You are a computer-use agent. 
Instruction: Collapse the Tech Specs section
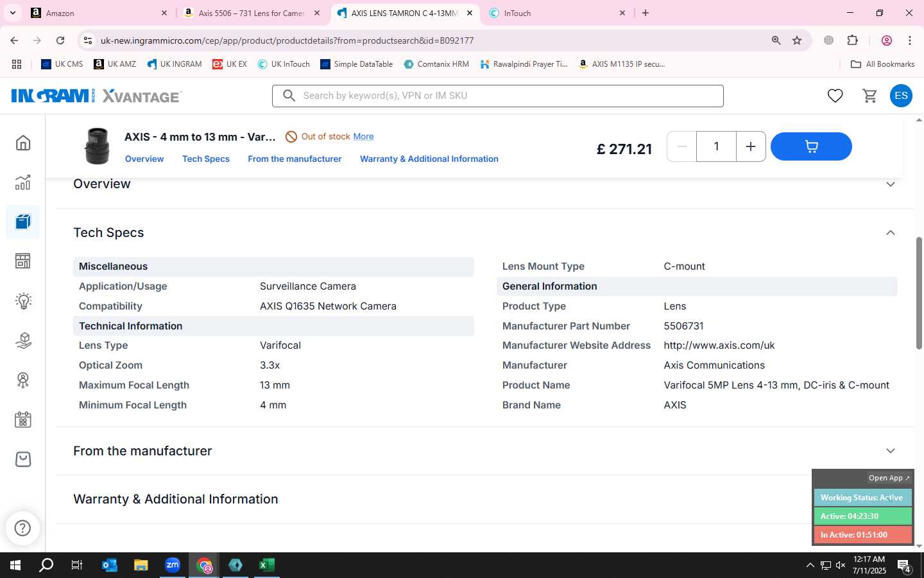point(890,232)
